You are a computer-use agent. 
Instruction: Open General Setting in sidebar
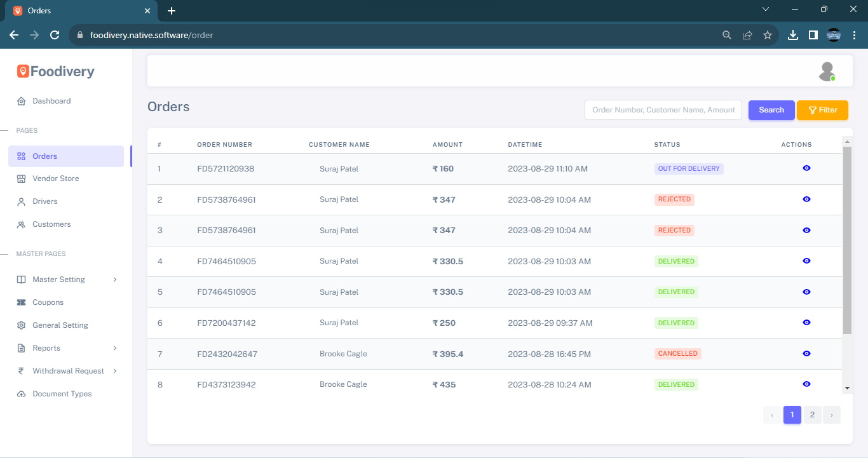66,325
